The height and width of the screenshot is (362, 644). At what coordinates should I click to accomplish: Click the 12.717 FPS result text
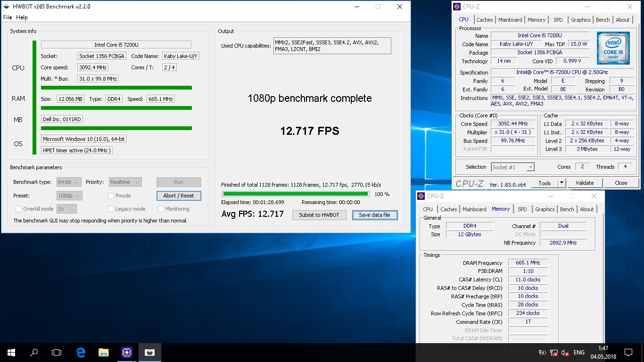tap(310, 131)
